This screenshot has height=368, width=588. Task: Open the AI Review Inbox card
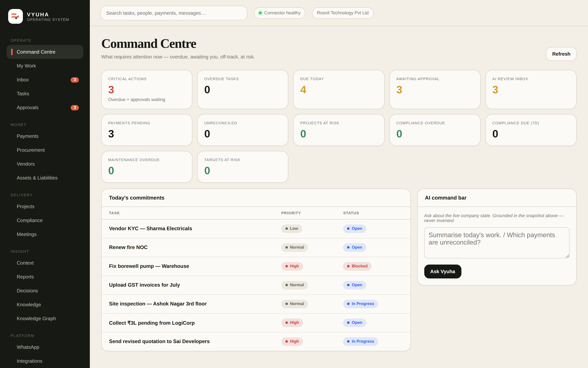531,90
